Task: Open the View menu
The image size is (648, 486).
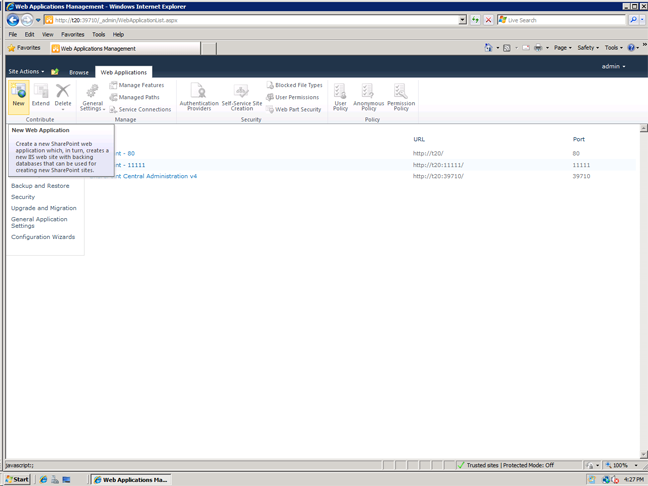Action: [x=48, y=34]
